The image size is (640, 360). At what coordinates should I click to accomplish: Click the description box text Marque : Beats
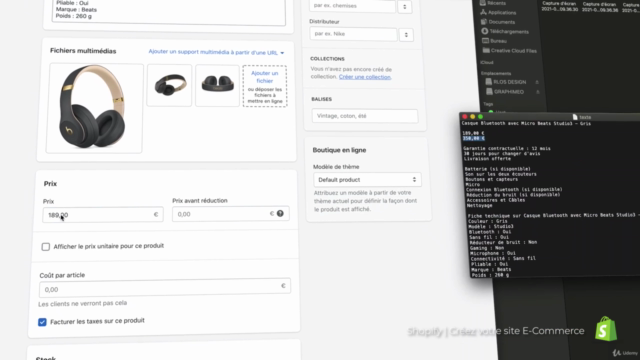pyautogui.click(x=76, y=9)
